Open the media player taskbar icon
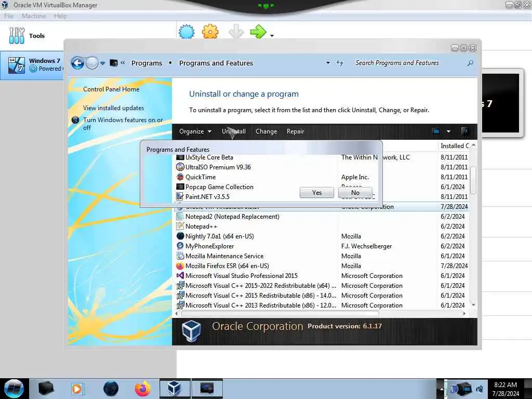This screenshot has height=399, width=532. (x=77, y=389)
